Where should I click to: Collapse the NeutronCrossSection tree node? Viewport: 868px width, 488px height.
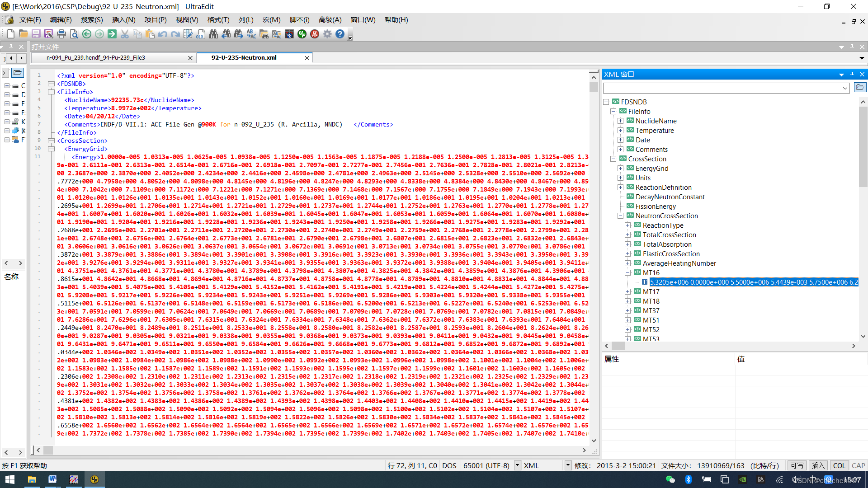620,216
